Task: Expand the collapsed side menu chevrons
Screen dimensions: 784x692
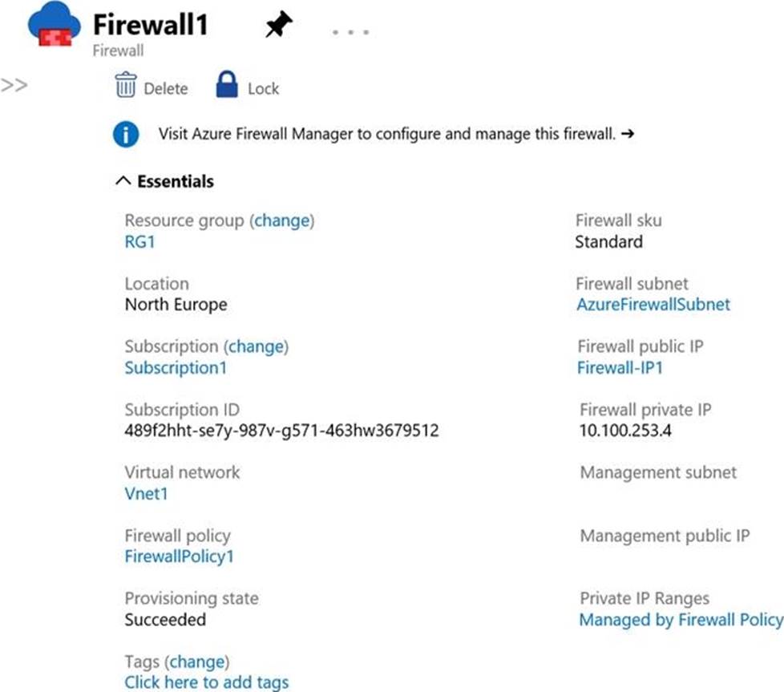Action: 14,85
